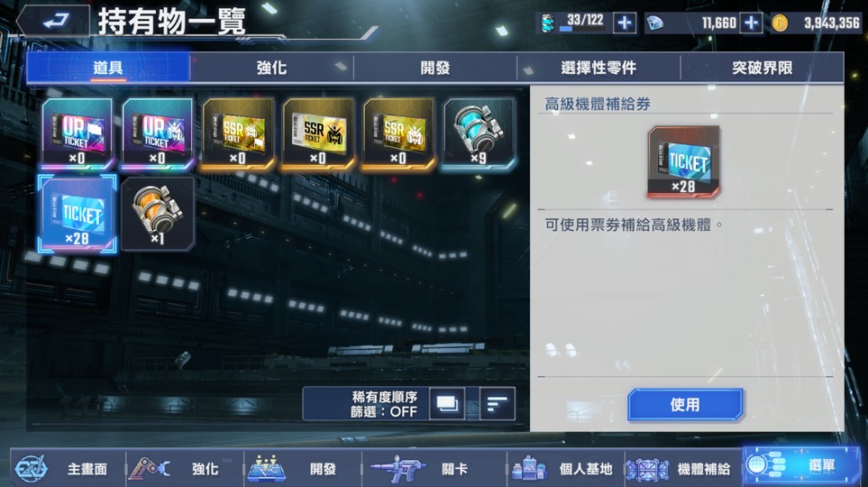
Task: Switch to the 選擇性零件 tab
Action: pyautogui.click(x=598, y=68)
